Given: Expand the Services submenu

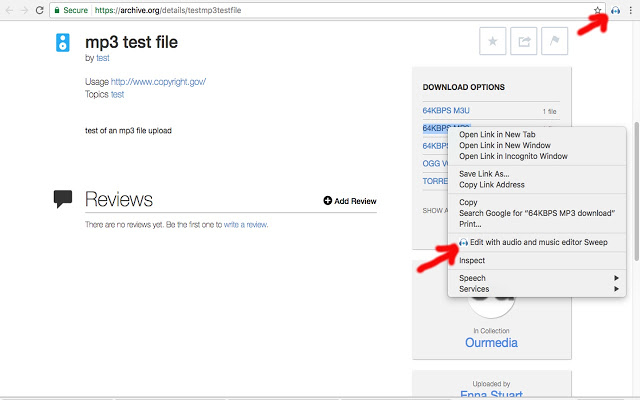Looking at the screenshot, I should click(537, 289).
